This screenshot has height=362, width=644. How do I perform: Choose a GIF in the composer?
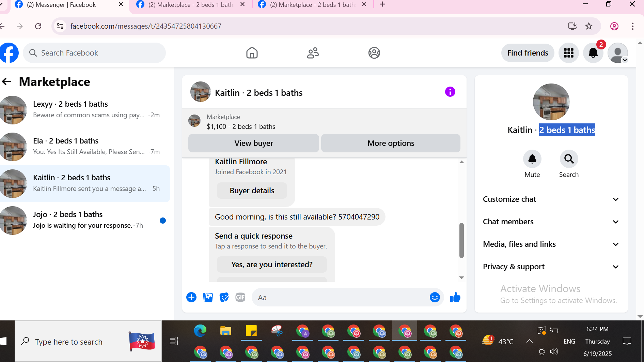(240, 298)
